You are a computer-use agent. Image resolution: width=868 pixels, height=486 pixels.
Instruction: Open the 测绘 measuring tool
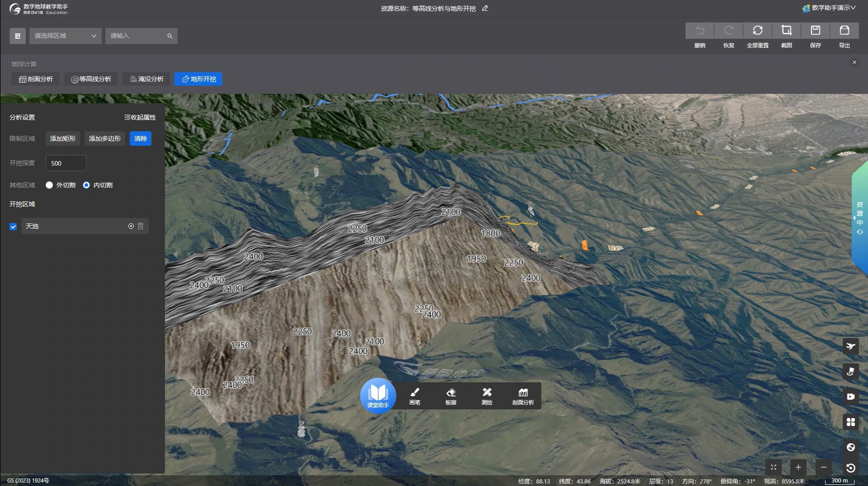487,396
